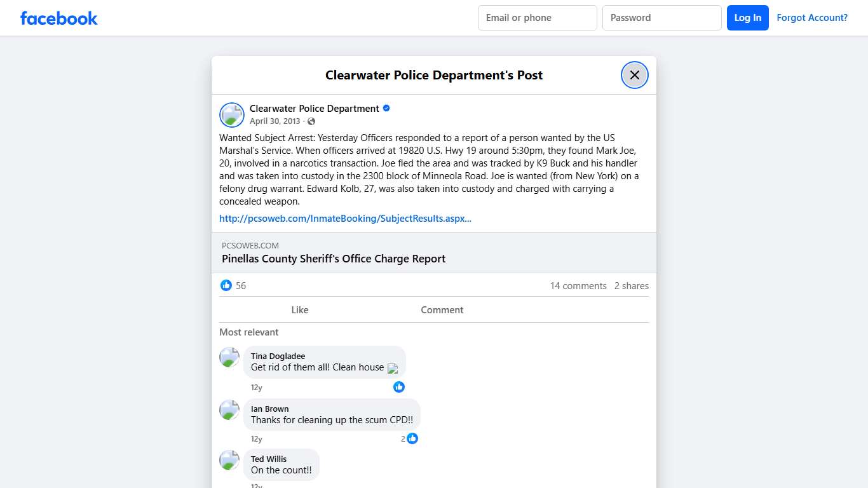Click Ted Willis's profile thumbnail
Screen dimensions: 868x488
pos(229,460)
